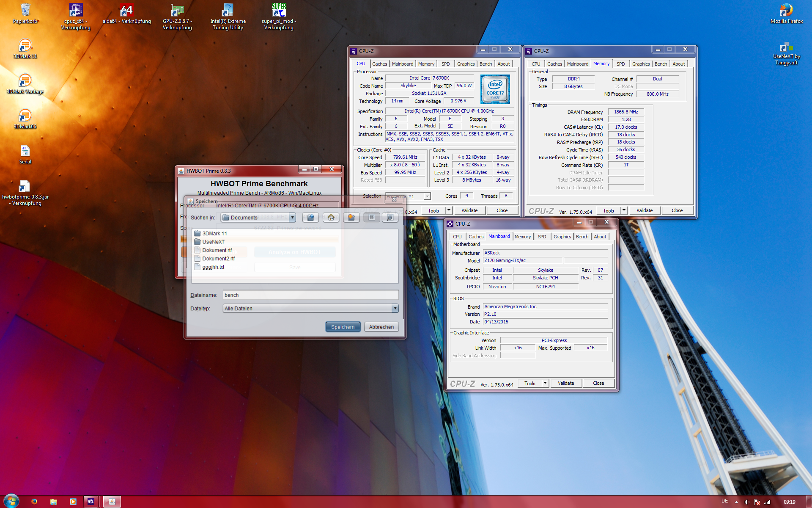
Task: Switch save dialog to details view
Action: click(390, 217)
